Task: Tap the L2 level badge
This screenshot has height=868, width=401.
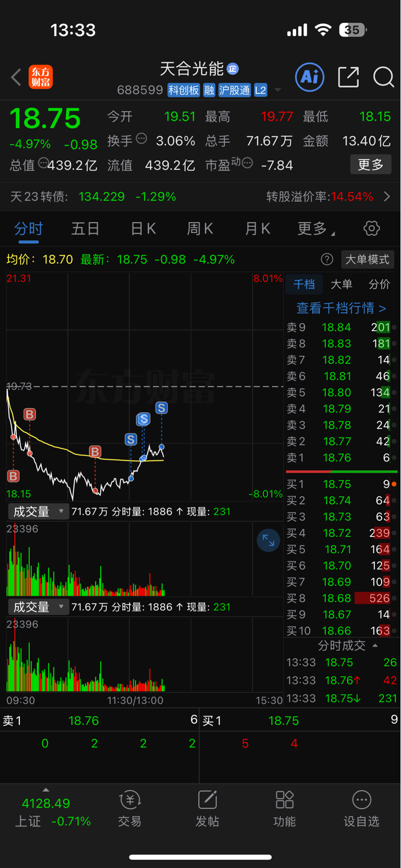Action: pyautogui.click(x=261, y=90)
